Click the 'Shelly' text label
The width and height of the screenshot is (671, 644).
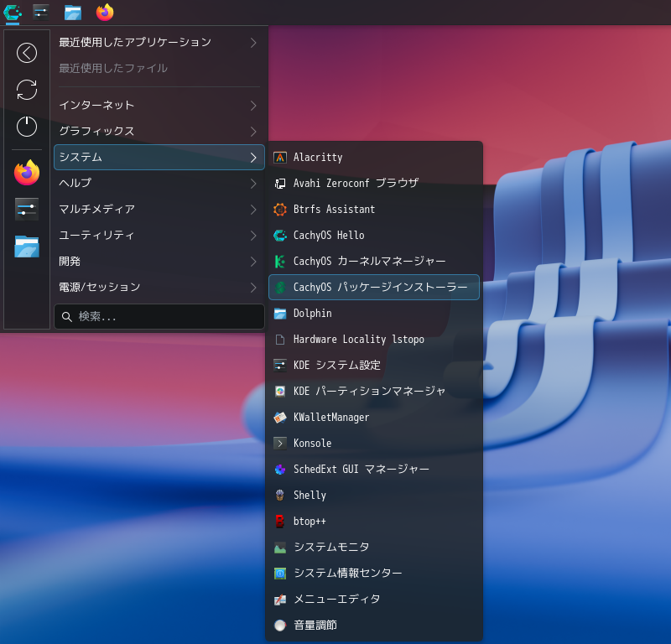tap(309, 496)
